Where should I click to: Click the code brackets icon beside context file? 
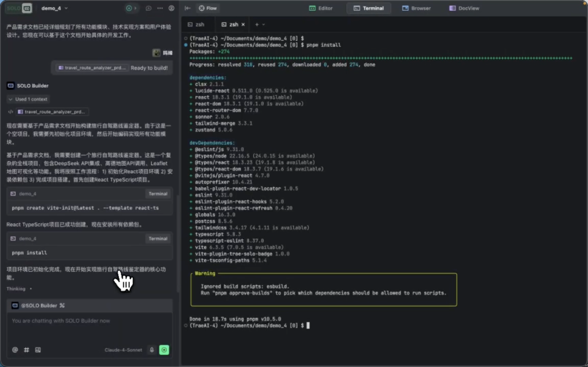click(10, 112)
